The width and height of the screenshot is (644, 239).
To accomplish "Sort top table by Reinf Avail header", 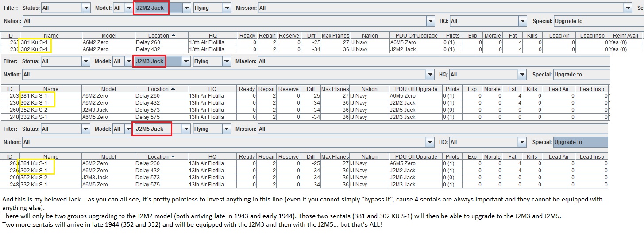I will 625,35.
